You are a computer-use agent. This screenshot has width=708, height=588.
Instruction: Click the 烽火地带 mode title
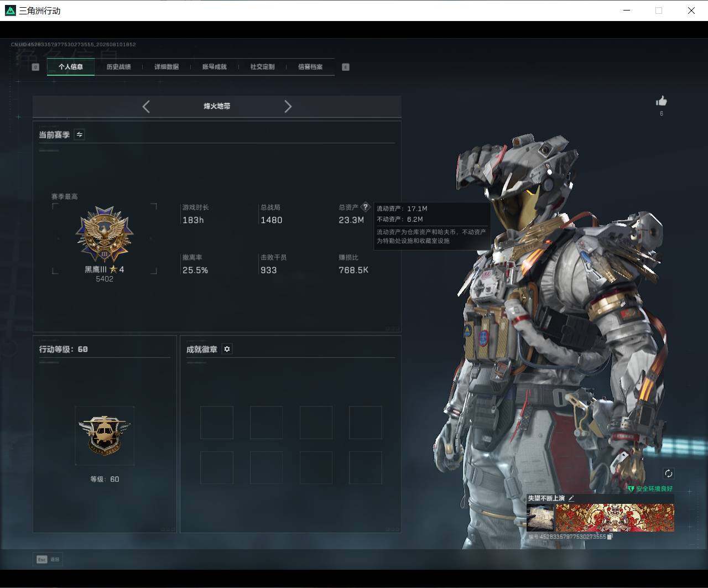coord(217,106)
